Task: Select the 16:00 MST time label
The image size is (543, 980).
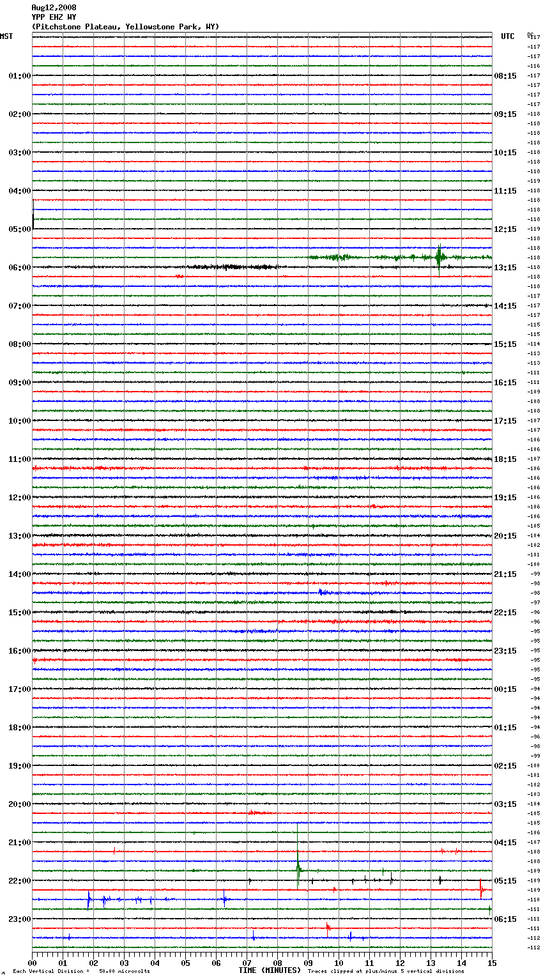Action: coord(20,651)
